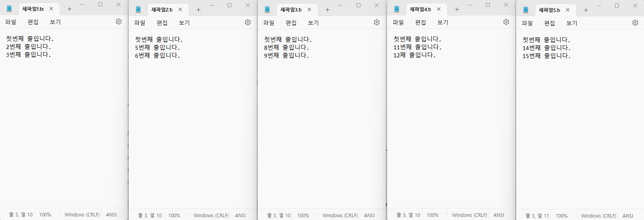Open 보기 menu in 새파일3 window
Screen dimensions: 644x220
pyautogui.click(x=313, y=23)
